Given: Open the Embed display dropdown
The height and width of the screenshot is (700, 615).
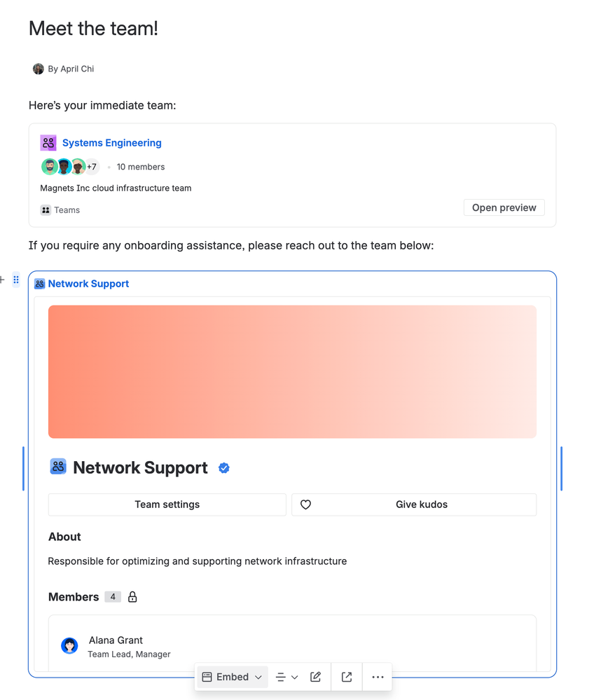Looking at the screenshot, I should [232, 678].
